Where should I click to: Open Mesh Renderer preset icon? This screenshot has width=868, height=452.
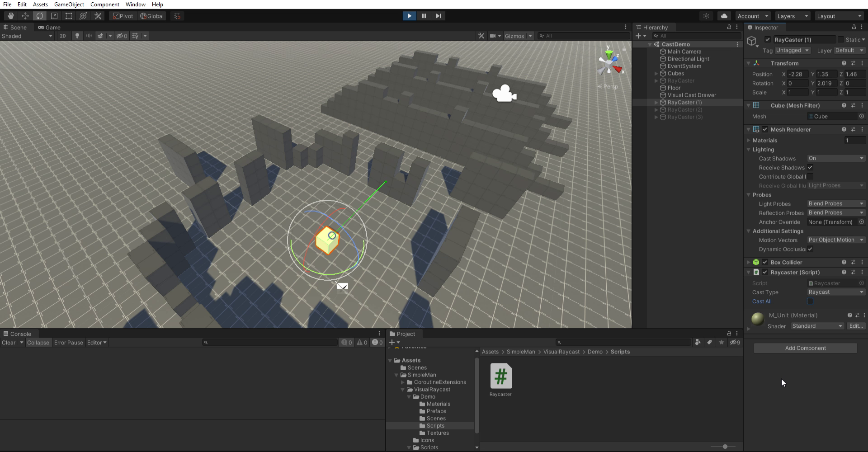[x=853, y=129]
